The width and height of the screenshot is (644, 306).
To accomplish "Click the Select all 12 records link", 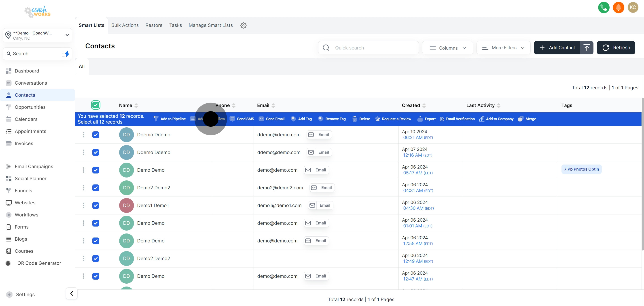I will pyautogui.click(x=100, y=122).
